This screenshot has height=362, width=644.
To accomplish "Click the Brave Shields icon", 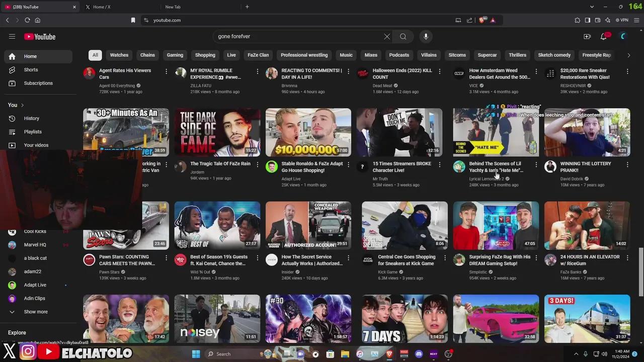I will [482, 20].
